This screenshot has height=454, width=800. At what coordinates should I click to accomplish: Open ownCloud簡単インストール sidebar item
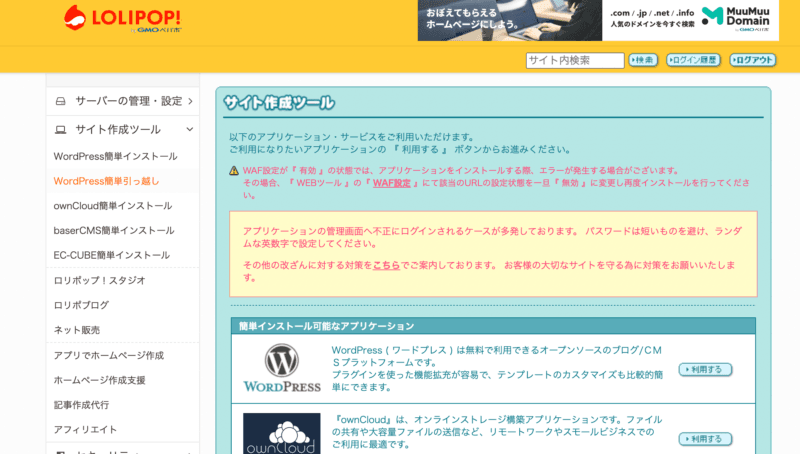(112, 206)
